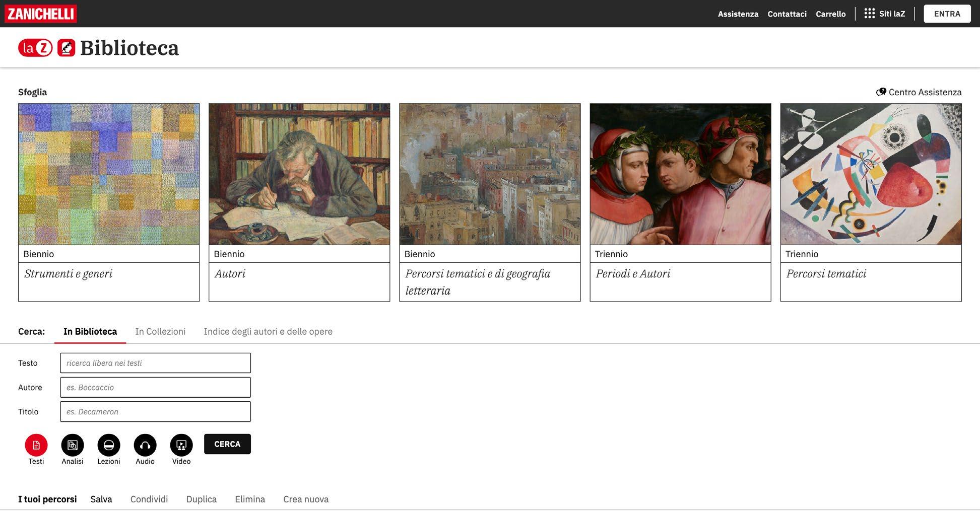
Task: Click the Periodi e Autori title
Action: click(x=633, y=274)
